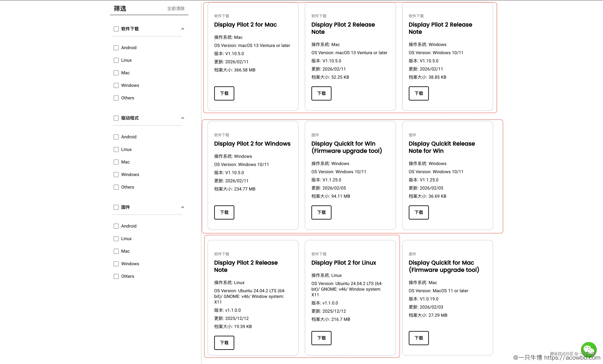Download Display Quickit Release Note for Win
The width and height of the screenshot is (603, 364).
(x=418, y=212)
